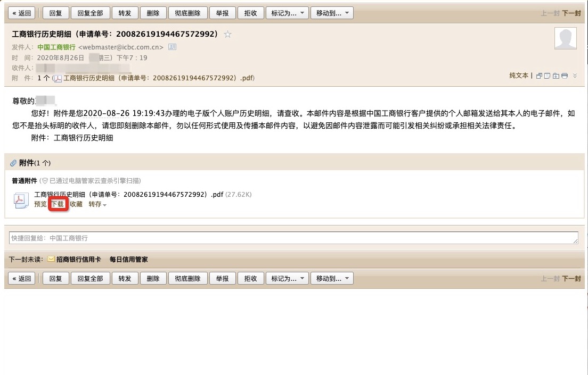This screenshot has height=375, width=588.
Task: Click 回复全部 in the bottom toolbar
Action: 90,278
